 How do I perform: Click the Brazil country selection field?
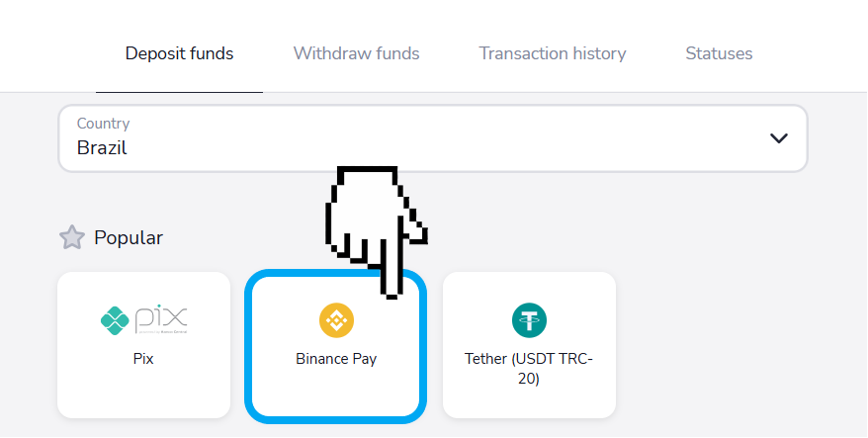coord(432,138)
